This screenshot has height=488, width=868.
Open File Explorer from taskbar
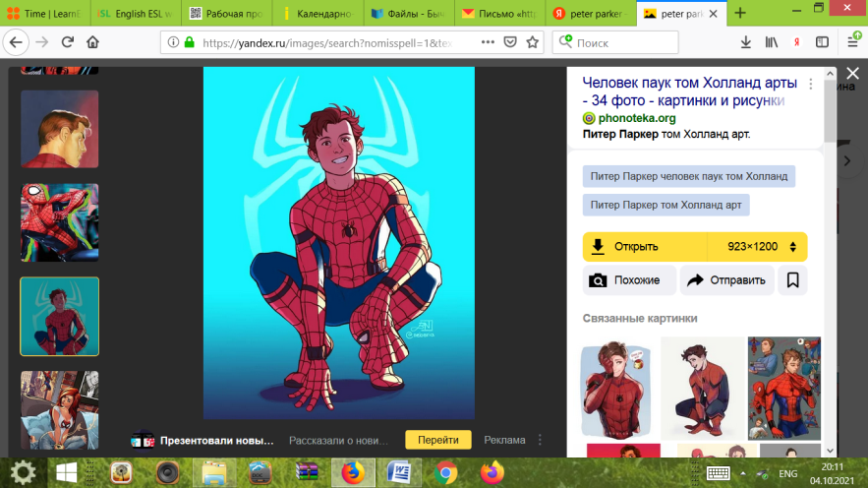pyautogui.click(x=213, y=473)
